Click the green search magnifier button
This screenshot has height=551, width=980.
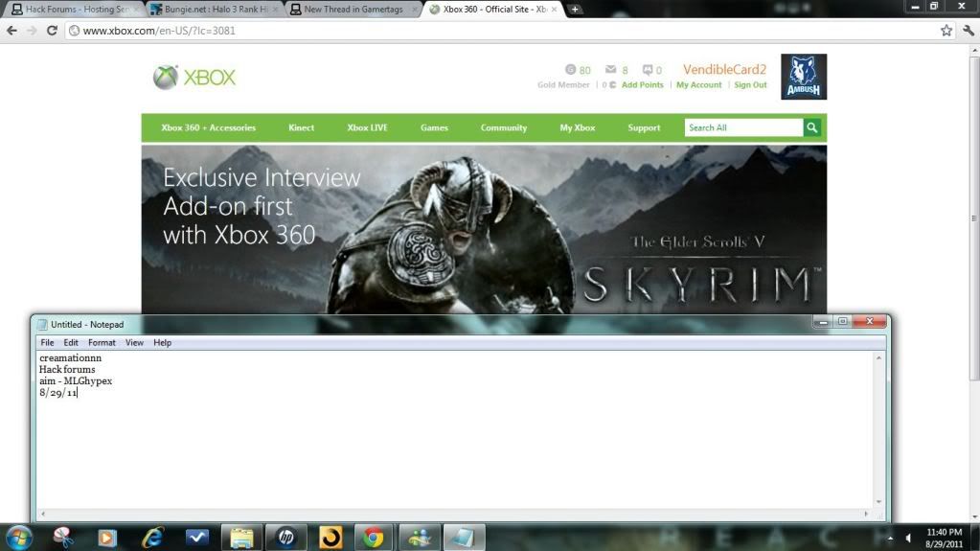[x=811, y=127]
